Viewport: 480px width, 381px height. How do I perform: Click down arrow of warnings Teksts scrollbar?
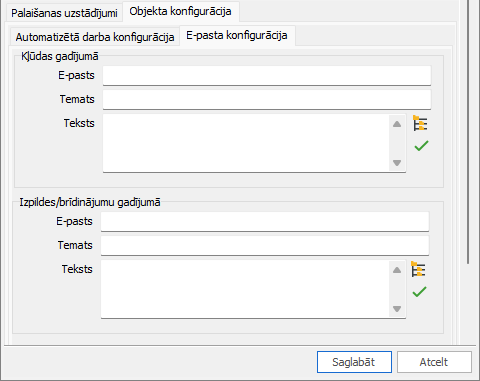(397, 309)
